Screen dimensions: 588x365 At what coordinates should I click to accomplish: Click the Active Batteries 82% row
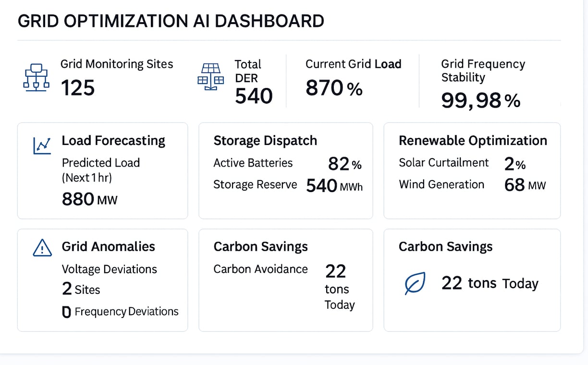click(x=287, y=164)
